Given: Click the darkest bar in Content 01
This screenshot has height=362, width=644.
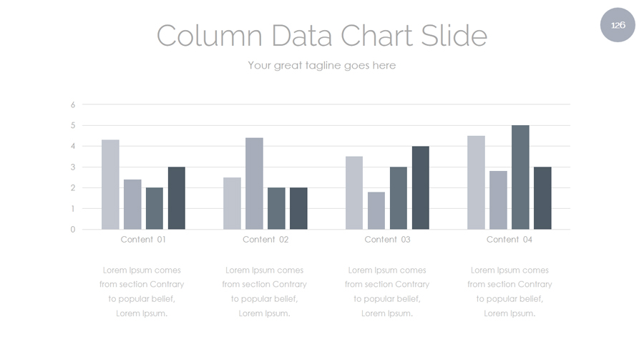Looking at the screenshot, I should pyautogui.click(x=176, y=198).
